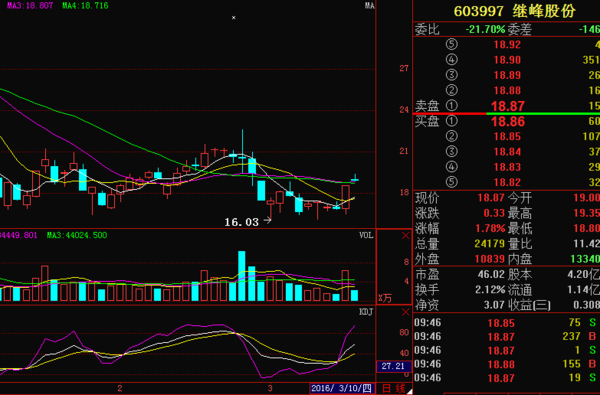Screen dimensions: 600x395
Task: Open the MA indicator label menu
Action: pyautogui.click(x=369, y=5)
